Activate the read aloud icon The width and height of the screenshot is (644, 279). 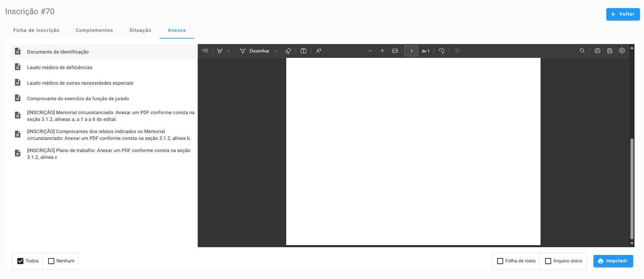319,51
